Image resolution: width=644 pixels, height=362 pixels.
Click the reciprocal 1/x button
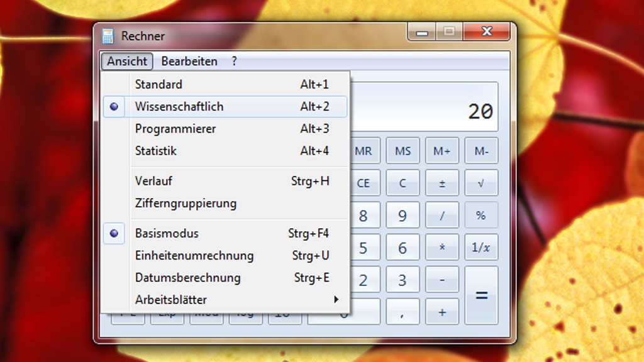pyautogui.click(x=480, y=248)
